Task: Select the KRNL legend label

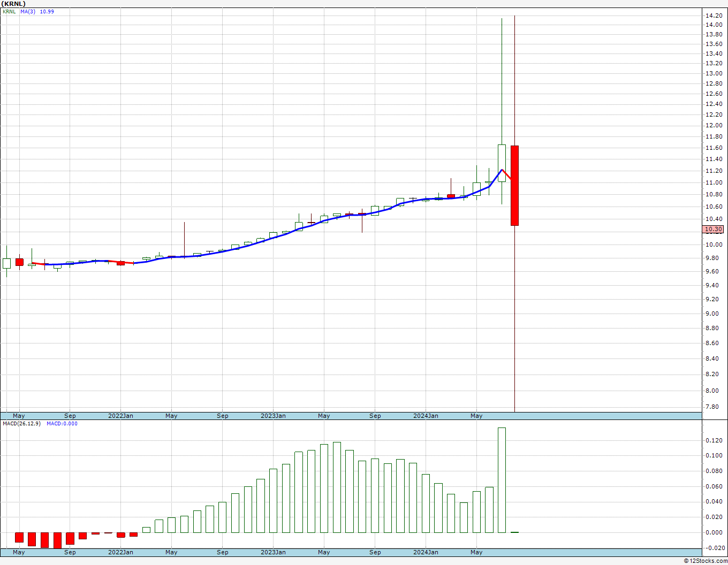Action: 9,12
